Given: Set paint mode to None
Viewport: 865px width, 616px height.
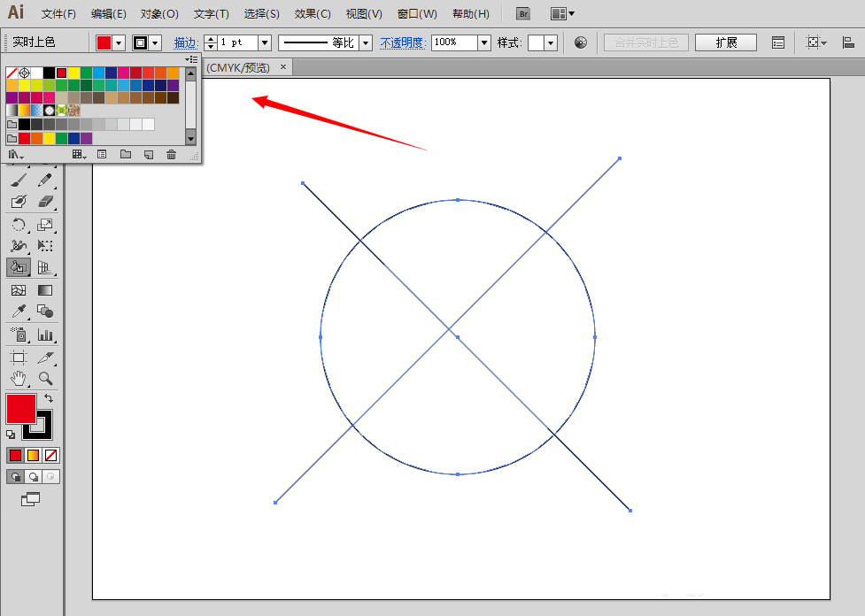Looking at the screenshot, I should (50, 455).
